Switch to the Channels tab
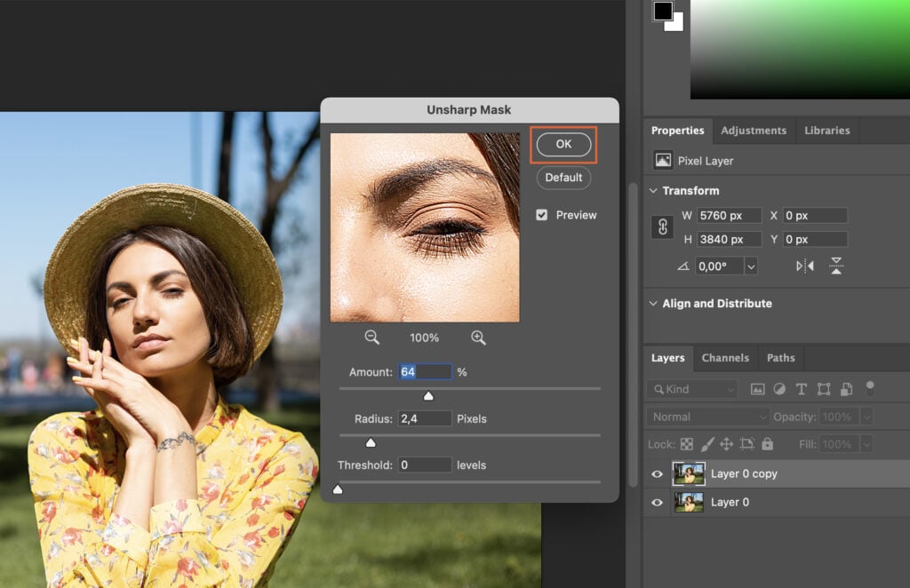This screenshot has width=910, height=588. click(725, 357)
